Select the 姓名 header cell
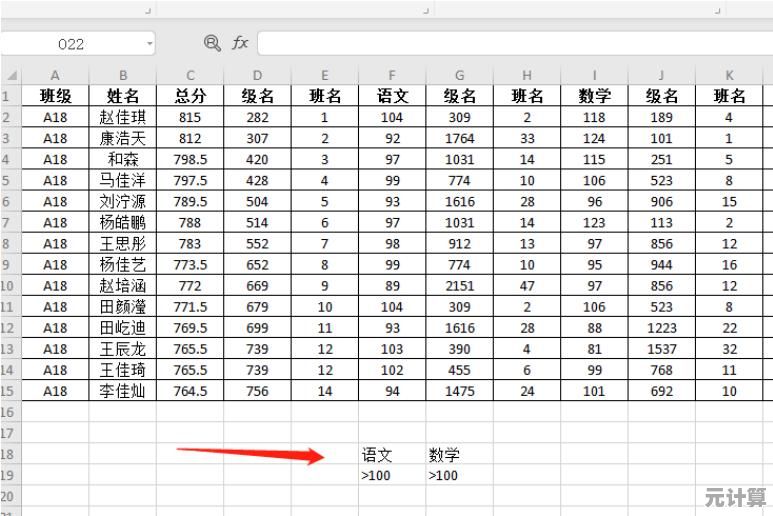 click(123, 96)
